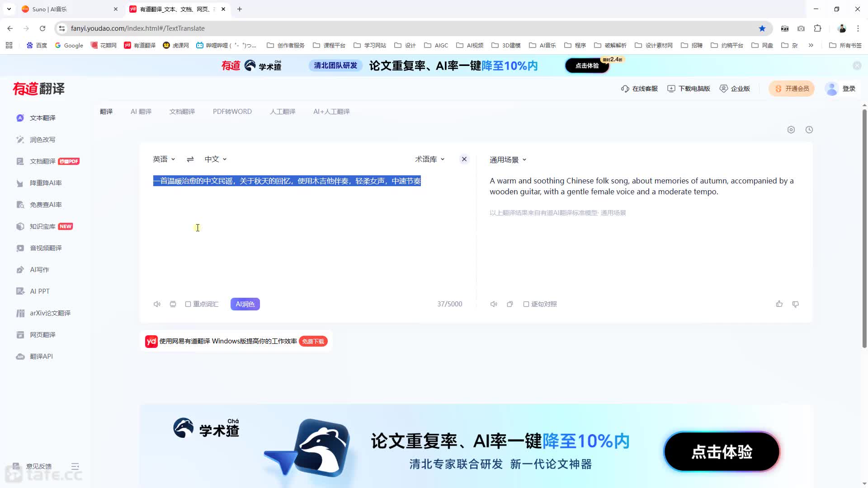Expand the 通用场景 dropdown

coord(508,160)
